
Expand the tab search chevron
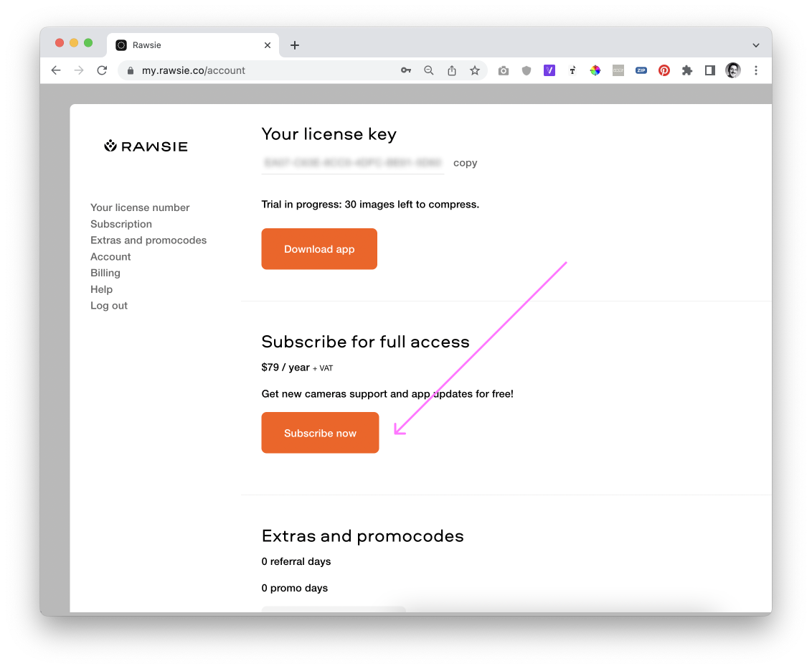coord(755,45)
